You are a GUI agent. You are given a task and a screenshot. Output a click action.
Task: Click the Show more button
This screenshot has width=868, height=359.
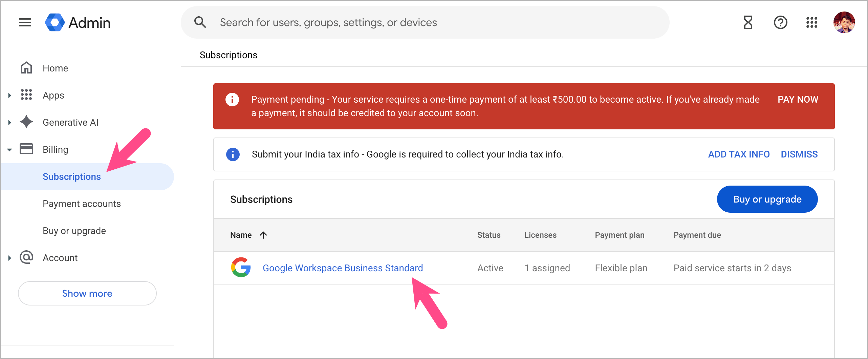click(x=87, y=293)
